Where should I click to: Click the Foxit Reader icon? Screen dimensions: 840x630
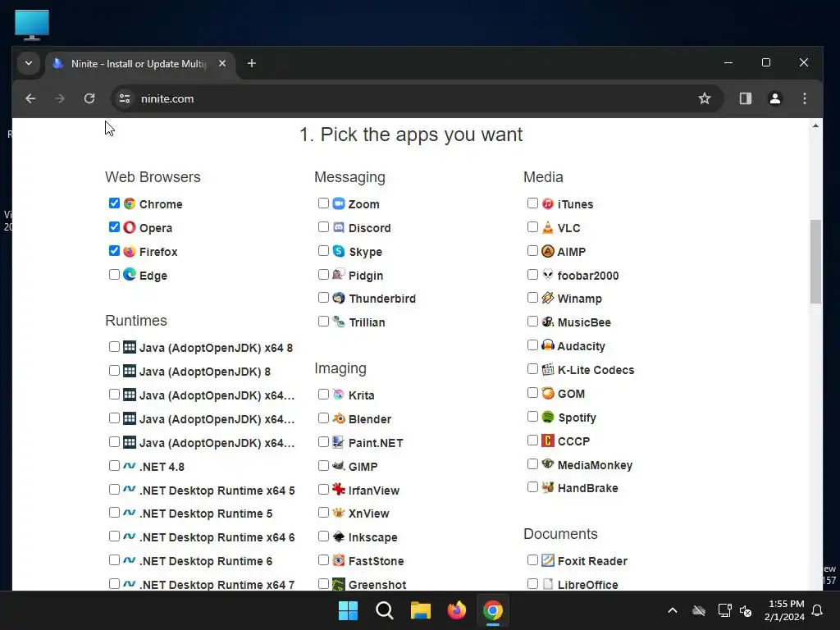[547, 560]
